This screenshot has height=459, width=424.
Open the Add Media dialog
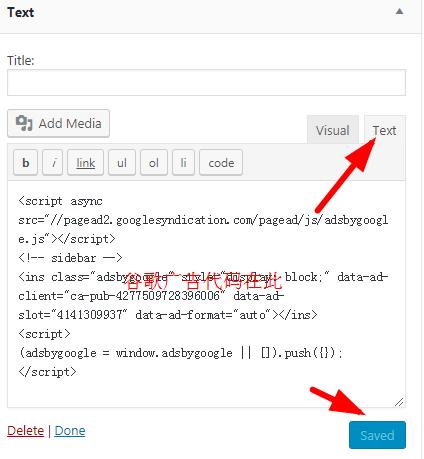(x=58, y=123)
